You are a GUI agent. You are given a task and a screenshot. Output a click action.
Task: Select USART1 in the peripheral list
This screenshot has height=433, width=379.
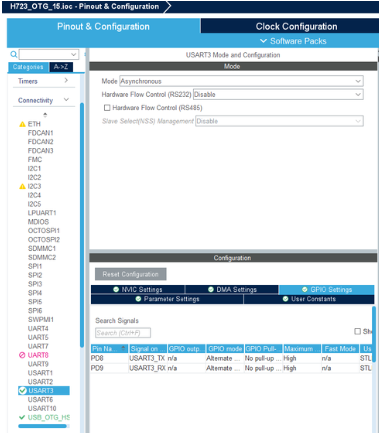pyautogui.click(x=40, y=373)
